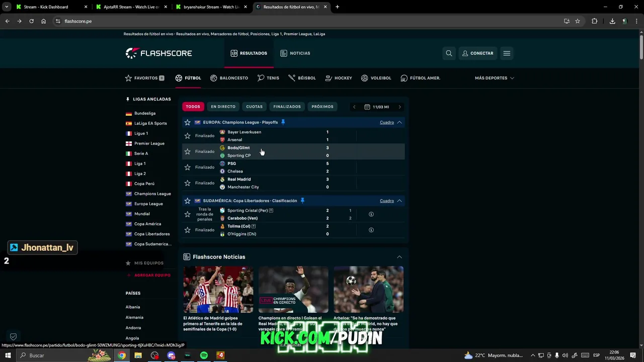Open the Resultados tab
Viewport: 644px width, 362px height.
pos(249,53)
